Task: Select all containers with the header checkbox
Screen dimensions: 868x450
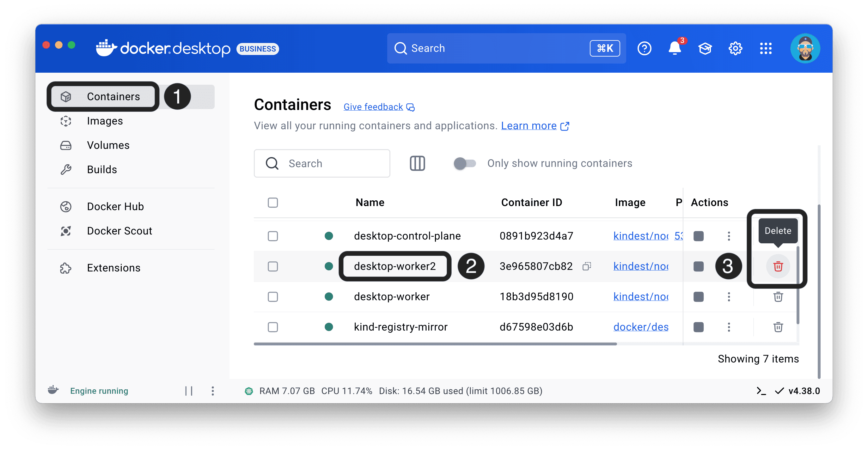Action: [272, 203]
